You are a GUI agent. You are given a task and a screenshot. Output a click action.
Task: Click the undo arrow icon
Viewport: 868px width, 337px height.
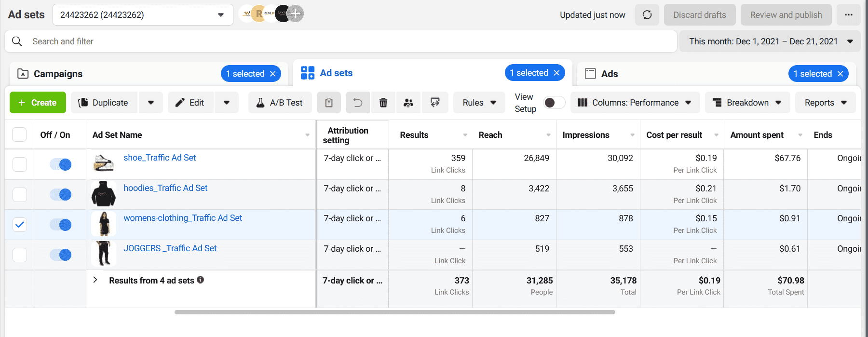tap(357, 103)
